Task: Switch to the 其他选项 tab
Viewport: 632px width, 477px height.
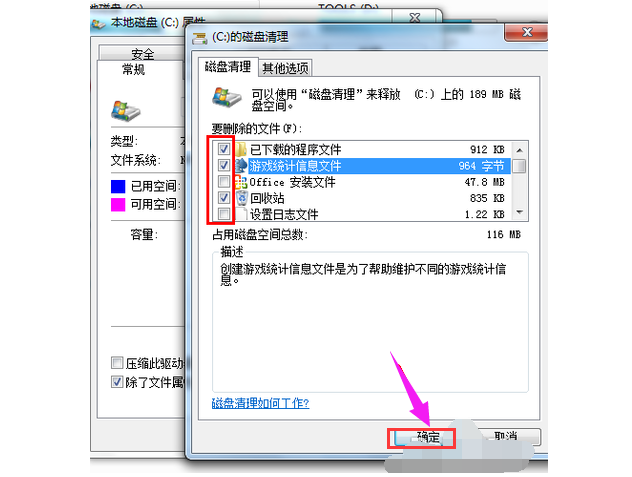Action: pos(285,68)
